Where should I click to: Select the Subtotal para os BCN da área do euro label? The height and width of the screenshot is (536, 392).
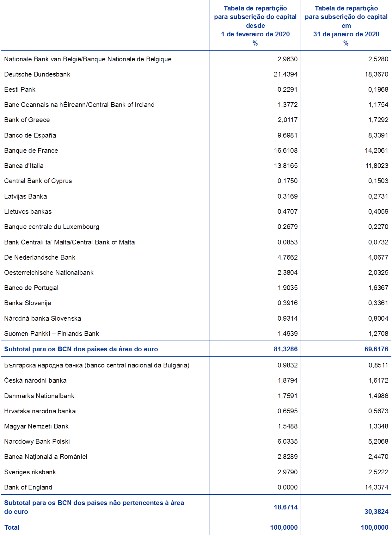click(x=81, y=349)
